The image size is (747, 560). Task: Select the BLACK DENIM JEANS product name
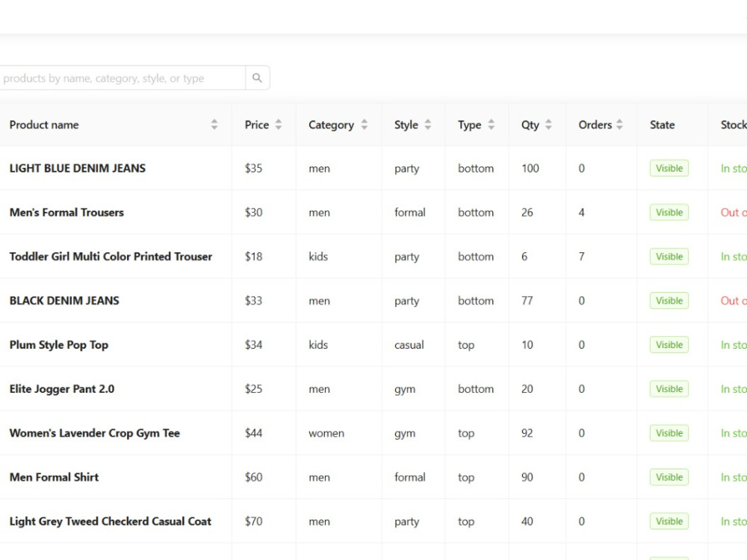pos(64,300)
